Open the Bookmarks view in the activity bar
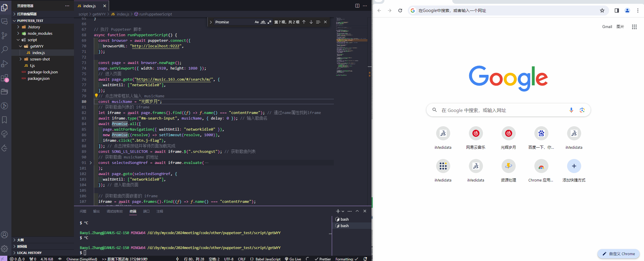 (x=5, y=120)
